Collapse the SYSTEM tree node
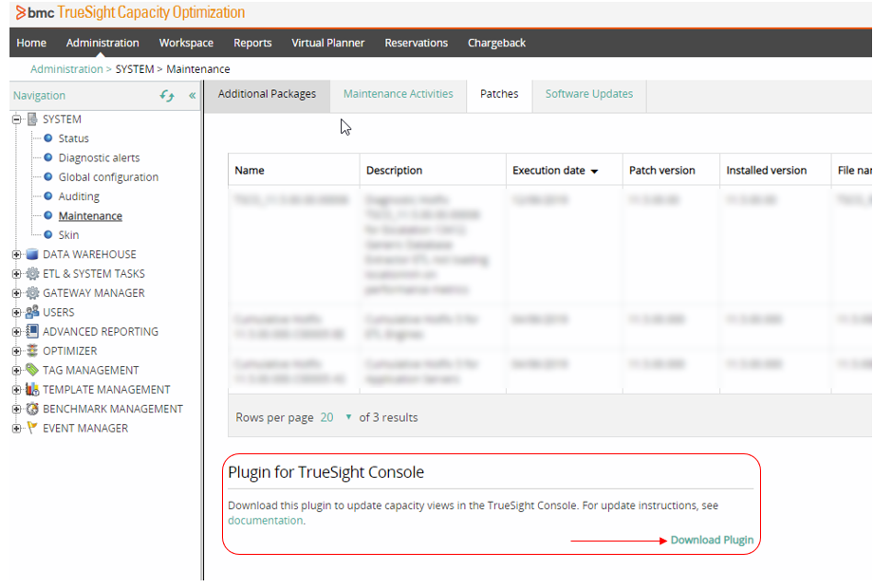The width and height of the screenshot is (892, 588). (x=16, y=119)
